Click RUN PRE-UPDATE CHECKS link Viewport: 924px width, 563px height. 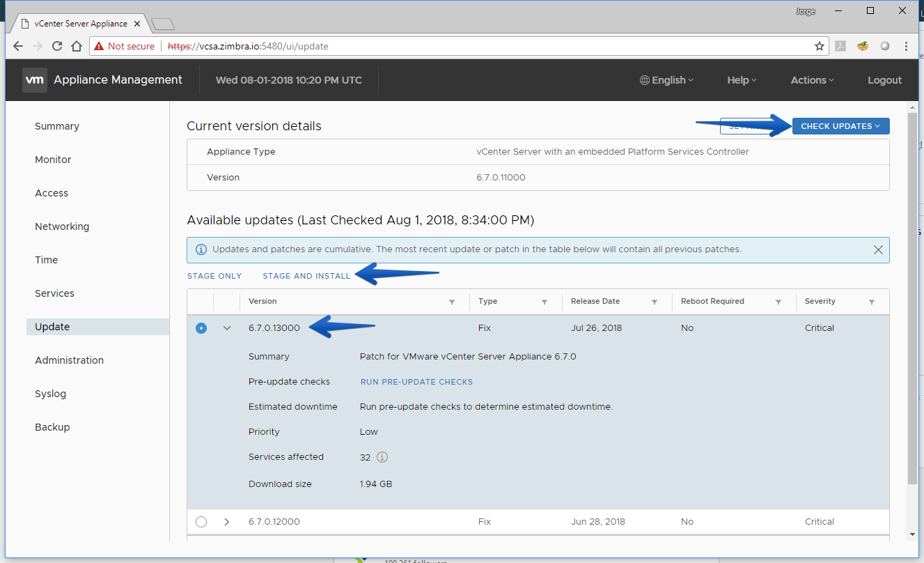(416, 382)
